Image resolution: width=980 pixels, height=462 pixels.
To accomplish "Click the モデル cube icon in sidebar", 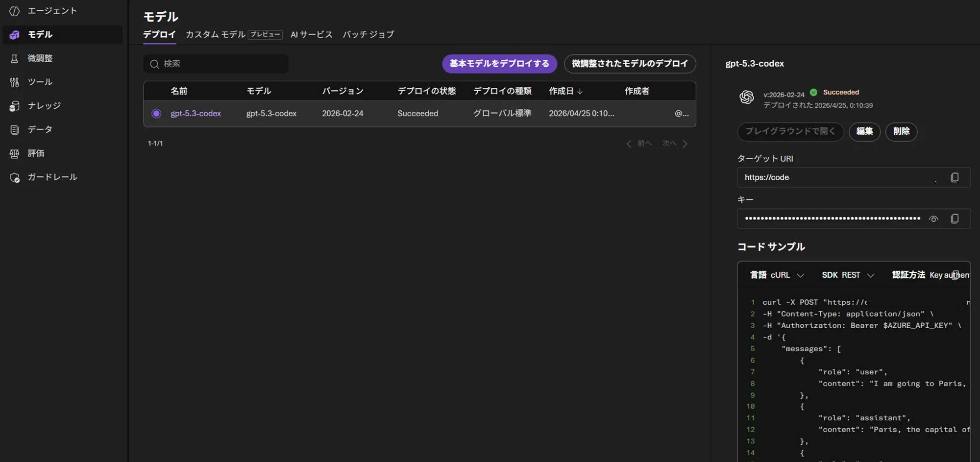I will click(14, 35).
